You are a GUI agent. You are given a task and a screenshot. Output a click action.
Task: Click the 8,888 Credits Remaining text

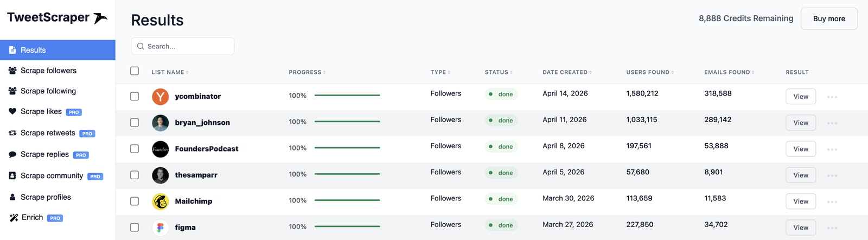pyautogui.click(x=746, y=18)
